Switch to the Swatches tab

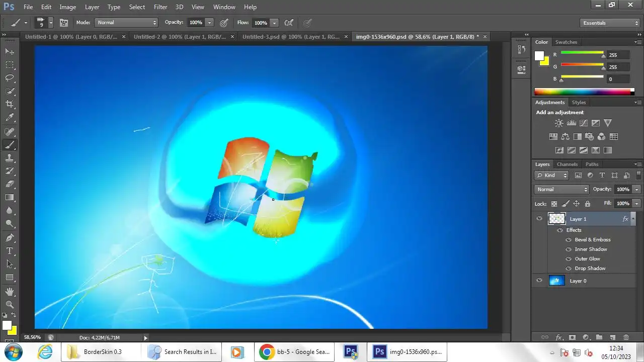tap(567, 42)
